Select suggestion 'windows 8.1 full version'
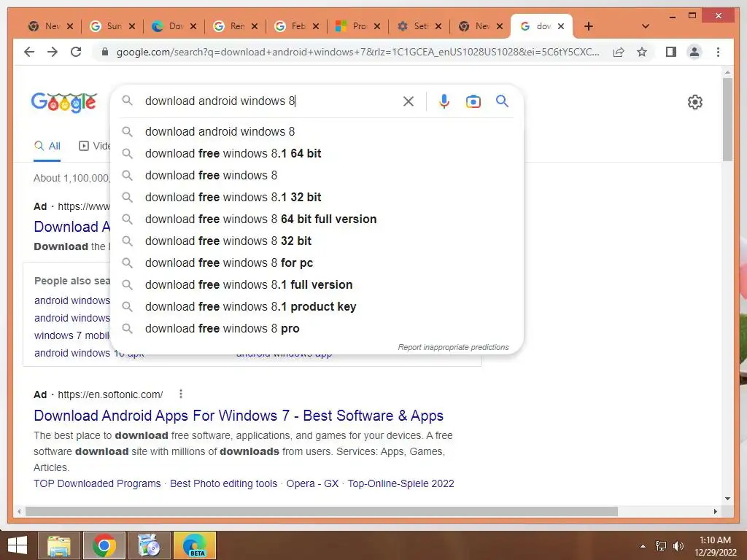Viewport: 747px width, 560px height. (317, 285)
